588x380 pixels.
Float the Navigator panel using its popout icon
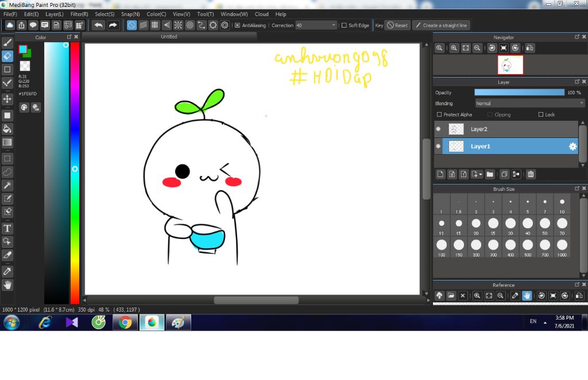[577, 37]
